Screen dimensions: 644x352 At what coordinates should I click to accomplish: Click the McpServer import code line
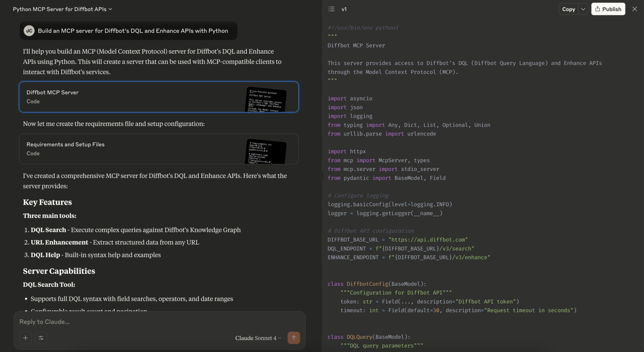[379, 160]
